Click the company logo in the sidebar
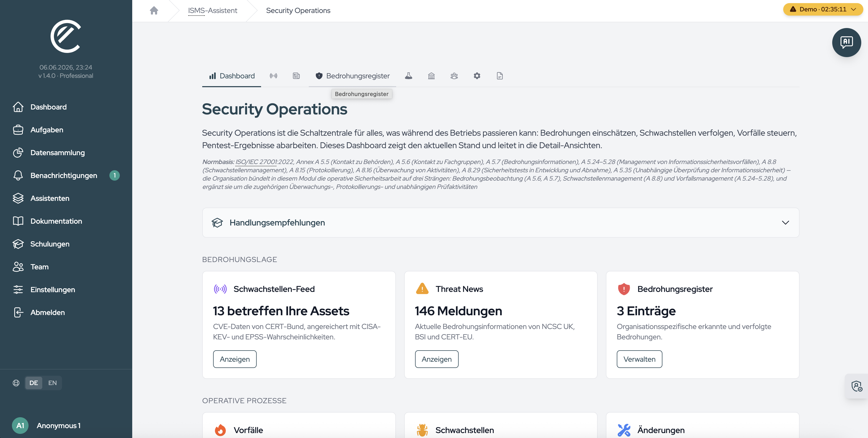Viewport: 868px width, 438px height. [x=66, y=36]
